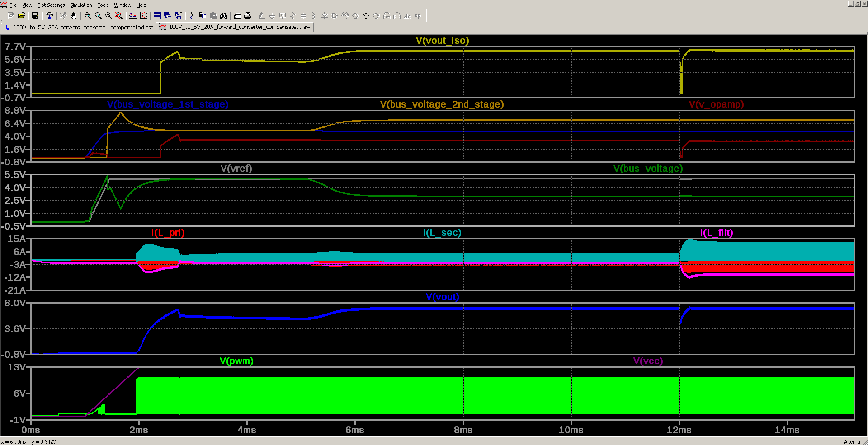Click the Pick Visible Traces icon

click(x=133, y=16)
